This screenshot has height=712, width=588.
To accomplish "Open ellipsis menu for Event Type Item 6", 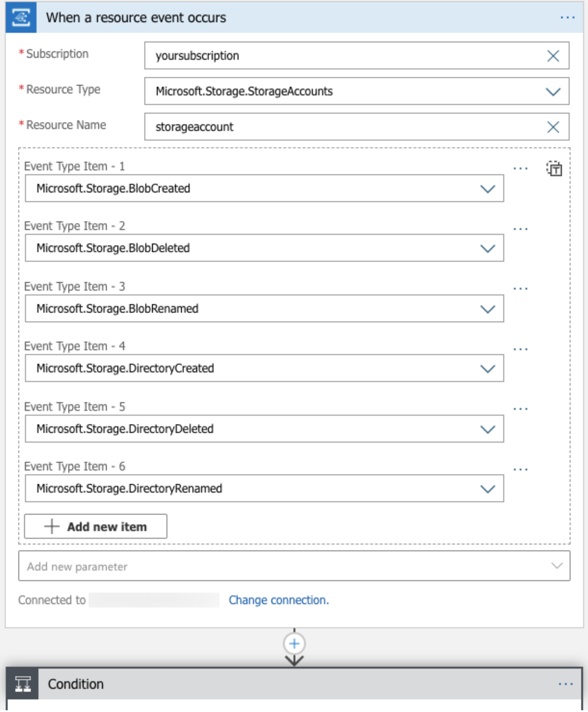I will (520, 470).
